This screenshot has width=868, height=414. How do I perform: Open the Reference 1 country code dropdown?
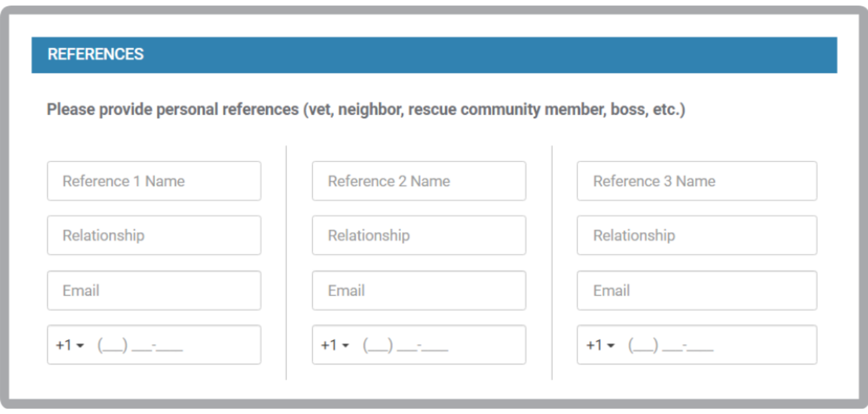coord(70,346)
